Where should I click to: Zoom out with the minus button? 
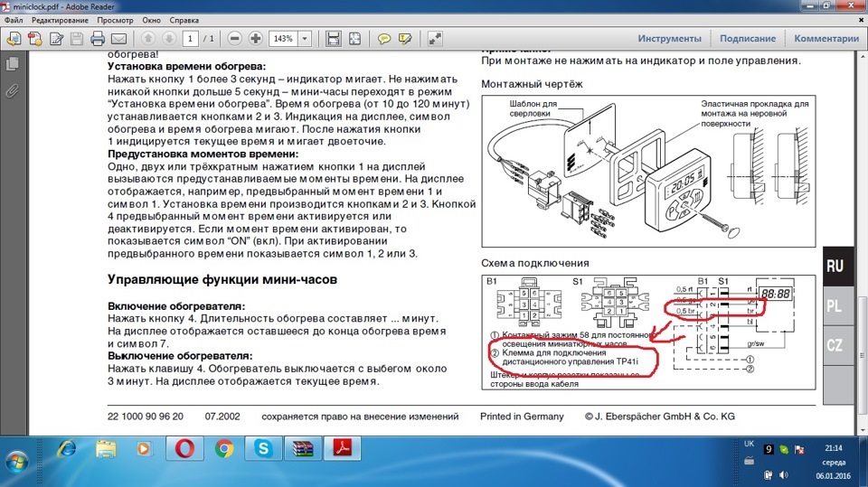234,39
